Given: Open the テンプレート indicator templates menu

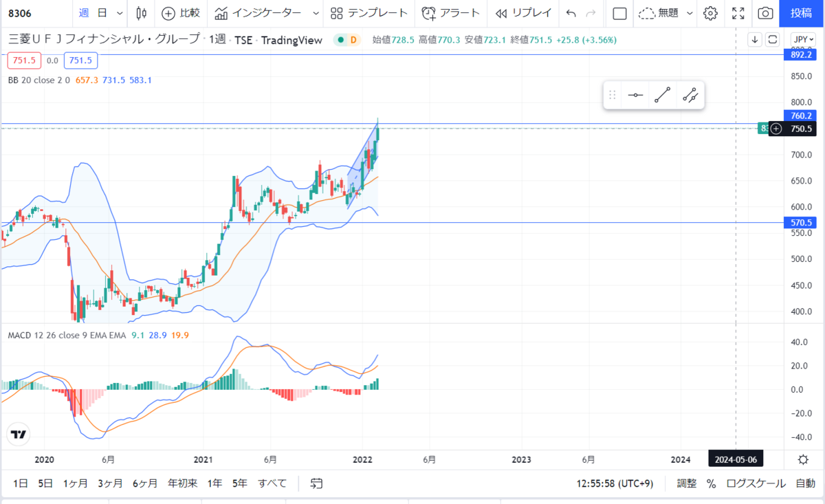Looking at the screenshot, I should tap(369, 12).
